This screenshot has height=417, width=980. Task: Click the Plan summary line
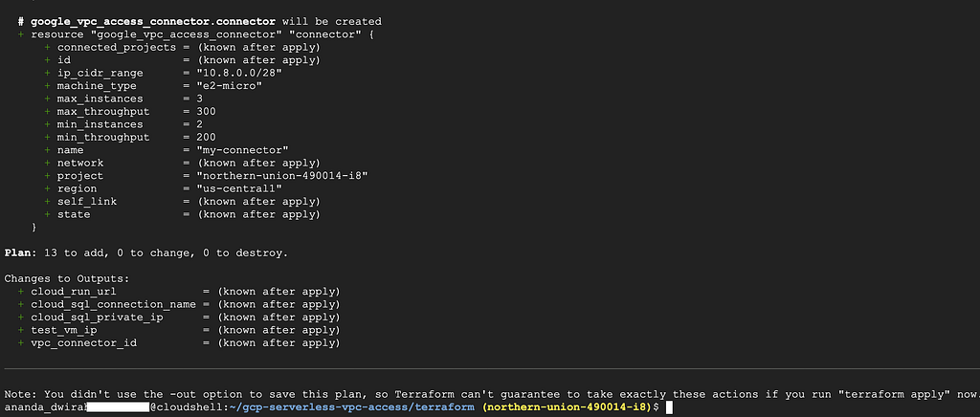pyautogui.click(x=146, y=253)
